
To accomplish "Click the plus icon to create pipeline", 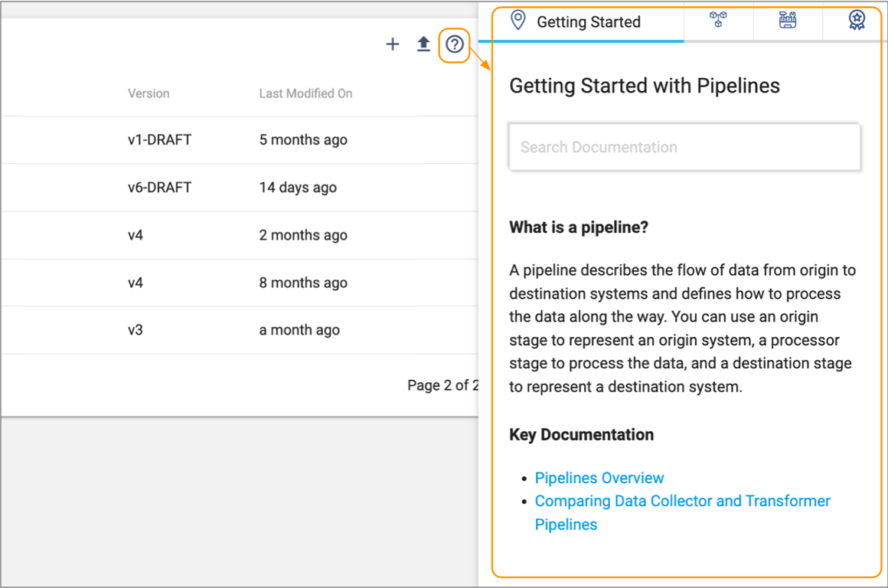I will click(393, 44).
